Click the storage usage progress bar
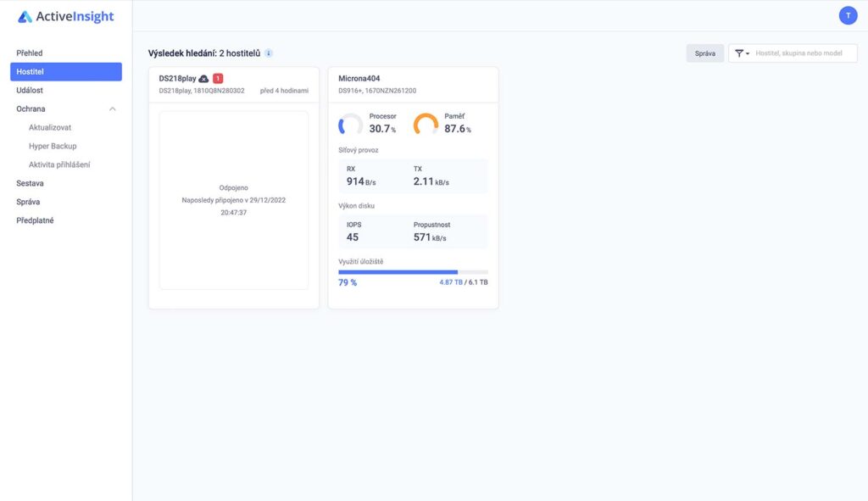This screenshot has height=501, width=868. point(413,272)
